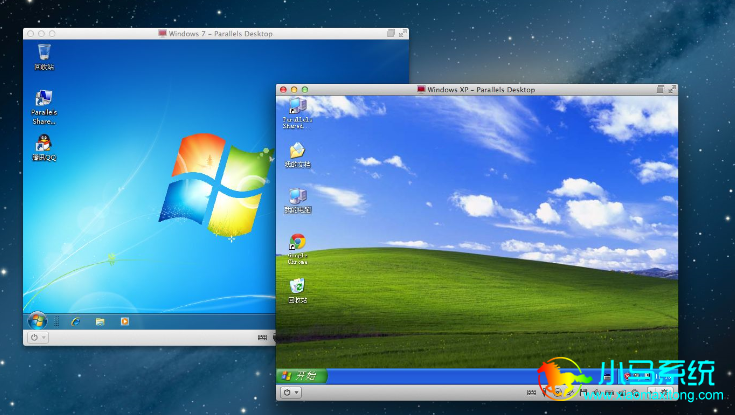Close the Windows 7 Parallels window
Viewport: 735px width, 415px height.
pyautogui.click(x=30, y=34)
